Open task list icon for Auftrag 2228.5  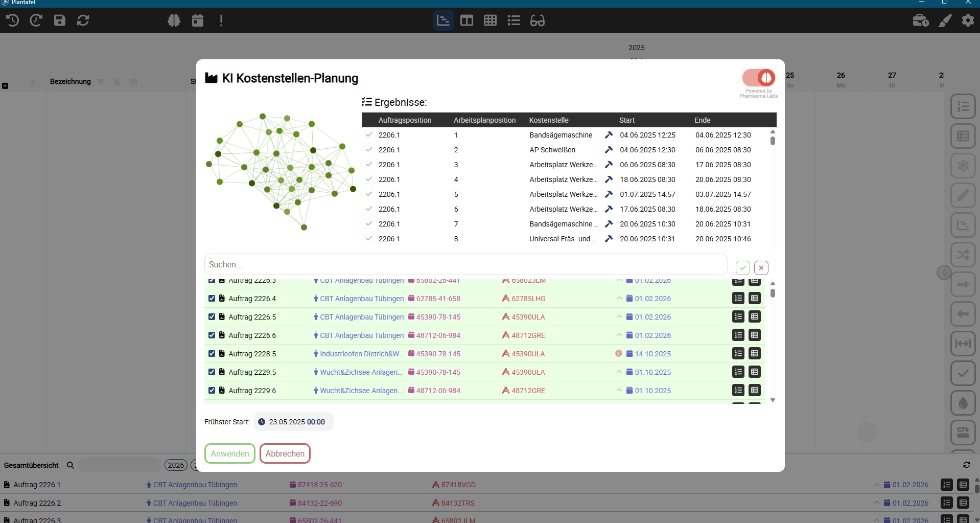point(738,354)
